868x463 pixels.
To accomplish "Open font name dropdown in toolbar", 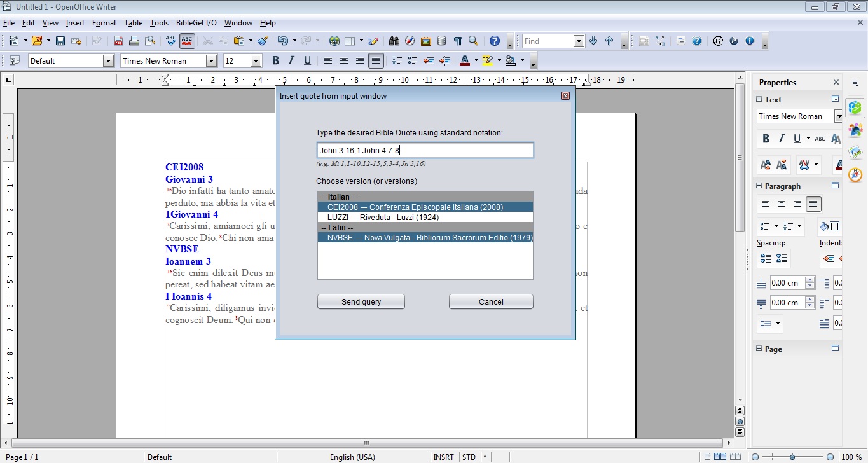I will pyautogui.click(x=211, y=60).
